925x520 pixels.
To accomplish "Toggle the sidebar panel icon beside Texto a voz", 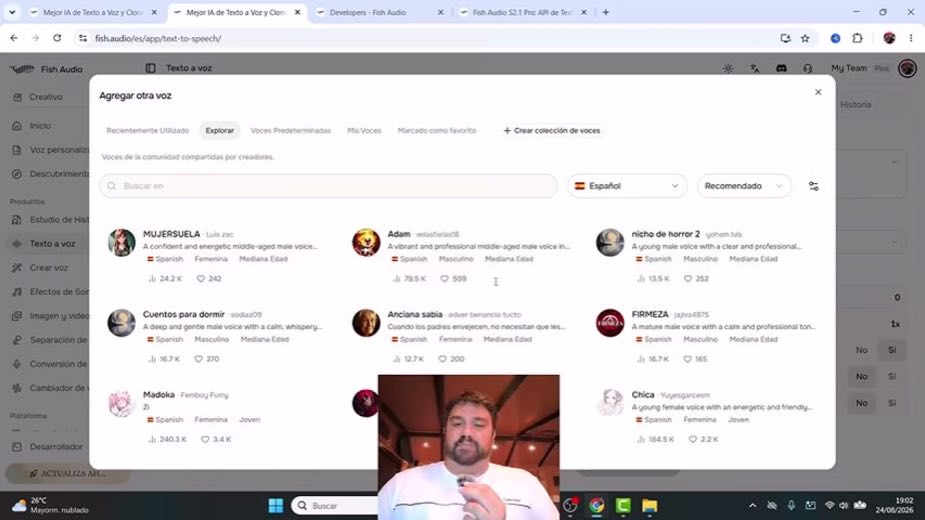I will click(150, 68).
